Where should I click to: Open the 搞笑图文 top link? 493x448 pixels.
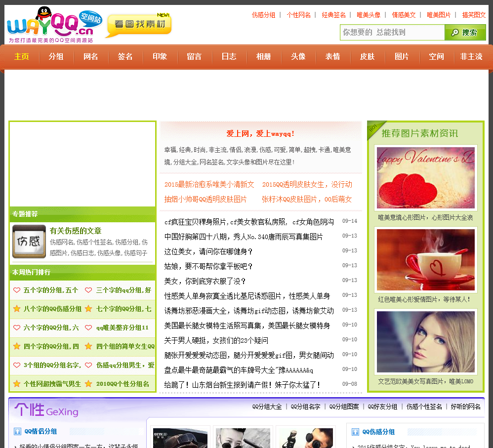click(474, 15)
